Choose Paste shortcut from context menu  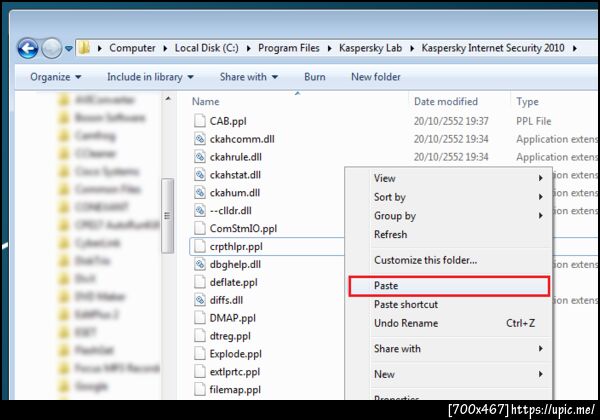coord(449,304)
